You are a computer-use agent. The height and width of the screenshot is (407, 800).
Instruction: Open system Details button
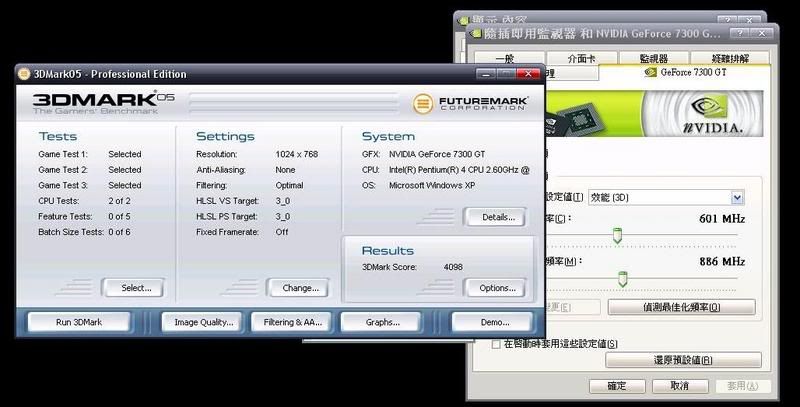[496, 217]
